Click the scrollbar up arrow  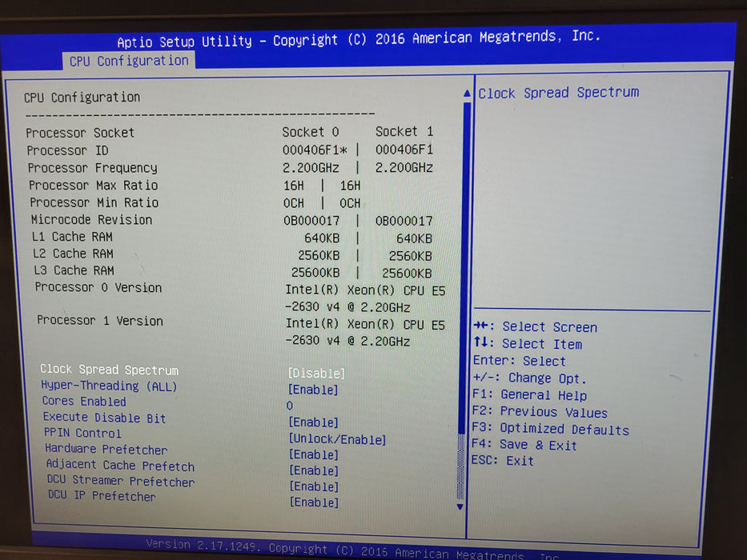pyautogui.click(x=467, y=94)
